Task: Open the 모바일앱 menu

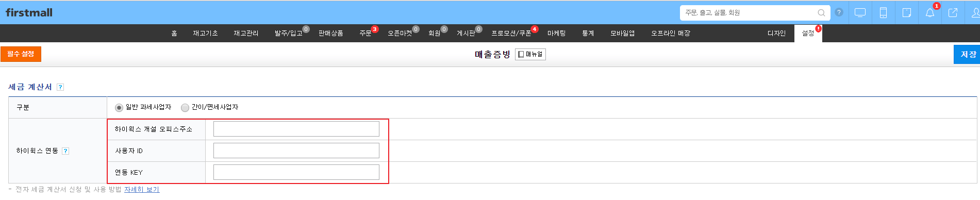Action: coord(622,33)
